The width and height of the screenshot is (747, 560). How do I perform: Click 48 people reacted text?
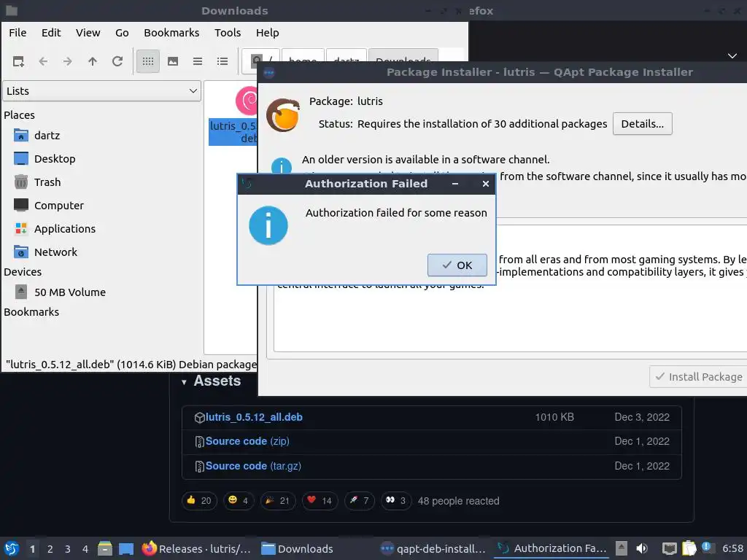(x=458, y=501)
